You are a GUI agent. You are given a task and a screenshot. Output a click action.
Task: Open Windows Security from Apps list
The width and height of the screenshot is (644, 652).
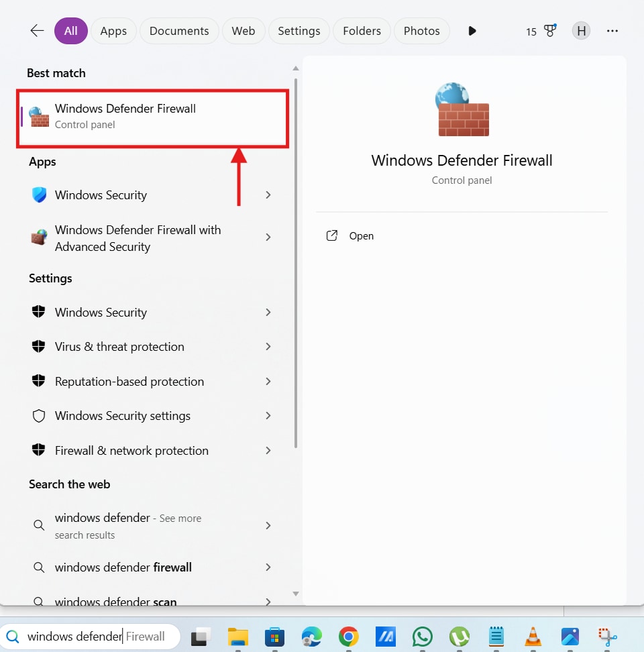(x=100, y=195)
